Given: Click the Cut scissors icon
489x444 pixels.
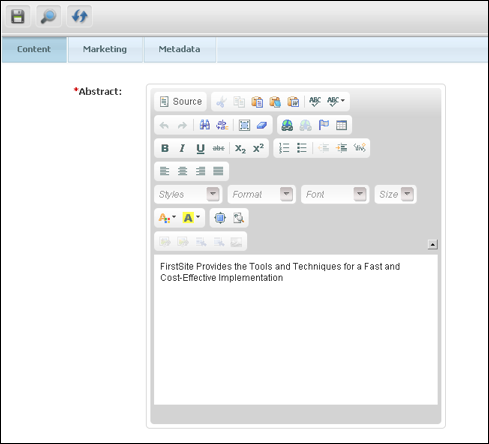Looking at the screenshot, I should coord(221,102).
